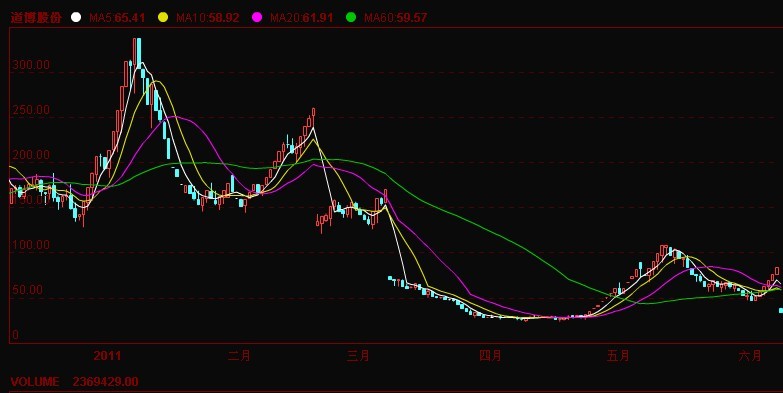Click the yellow MA10 legend dot
This screenshot has height=393, width=783.
tap(163, 17)
